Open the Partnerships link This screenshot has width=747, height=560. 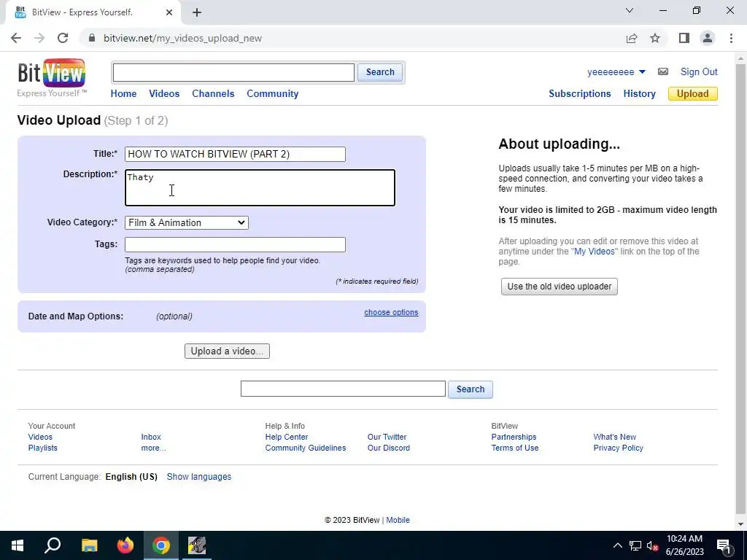514,437
